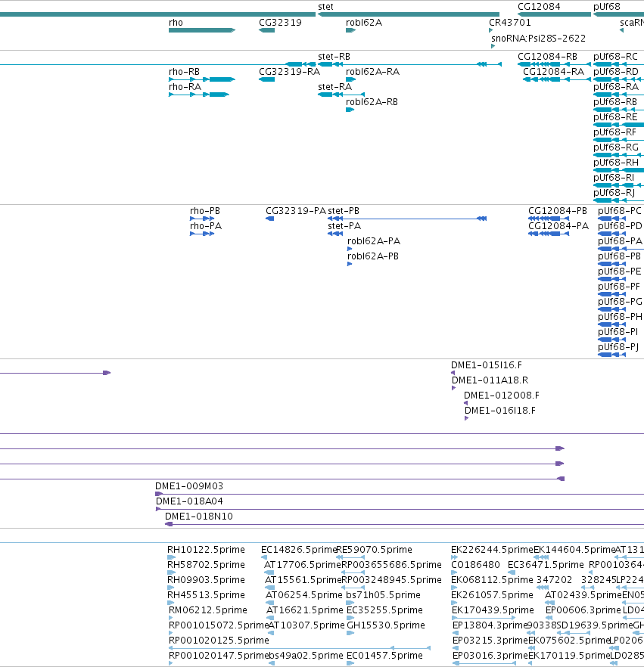
Task: Select the pUf68-RD transcript label
Action: pos(616,72)
